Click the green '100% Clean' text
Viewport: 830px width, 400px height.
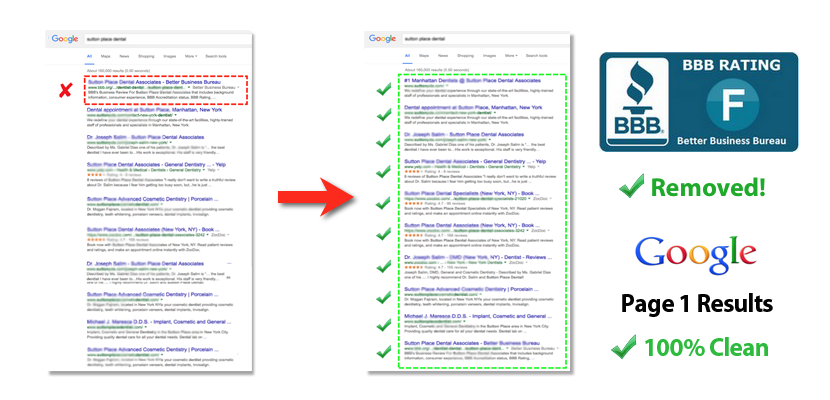tap(707, 348)
